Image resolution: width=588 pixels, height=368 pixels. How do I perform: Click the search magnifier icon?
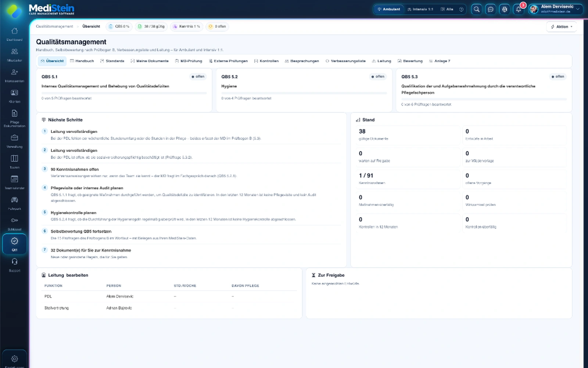[476, 9]
